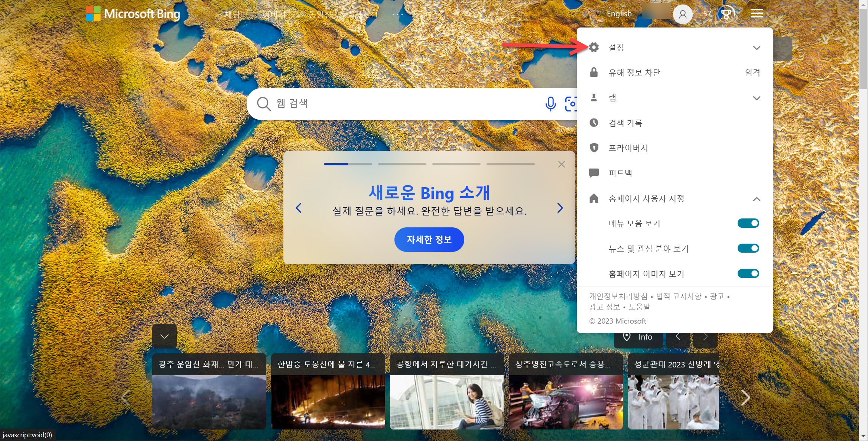Viewport: 868px width, 441px height.
Task: Click the user account avatar icon
Action: [682, 14]
